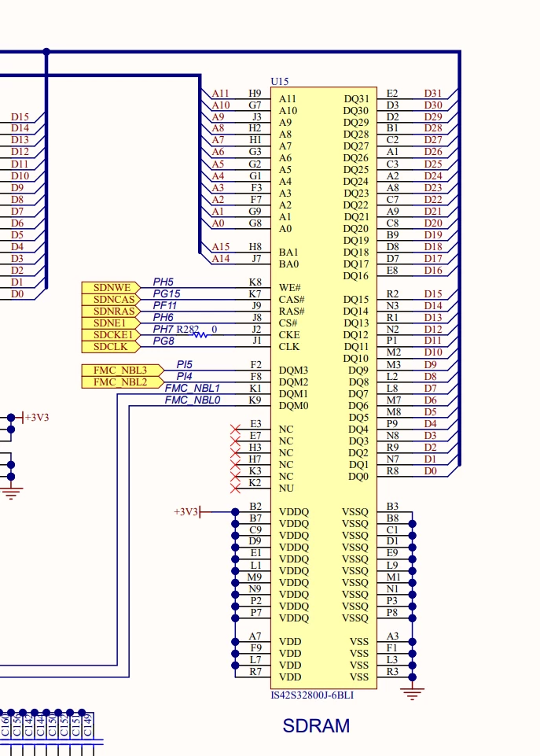Select the SDNE1 port symbol
The width and height of the screenshot is (540, 756).
111,323
